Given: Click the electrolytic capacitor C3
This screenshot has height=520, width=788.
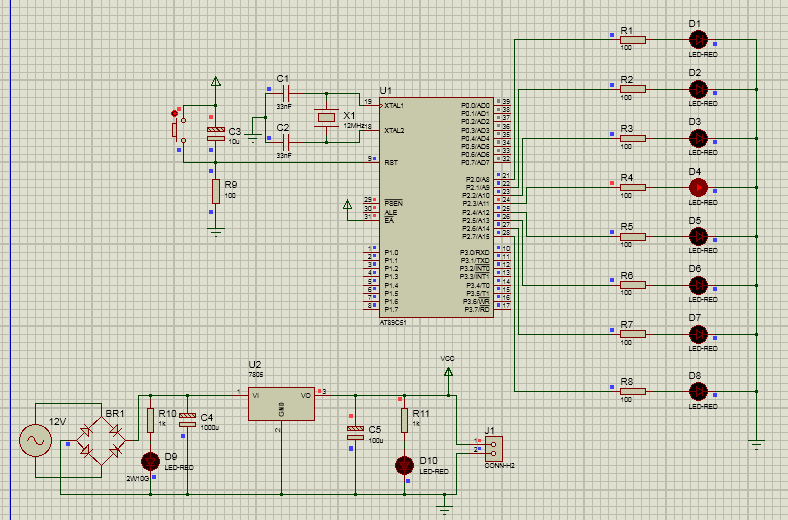Looking at the screenshot, I should 215,134.
